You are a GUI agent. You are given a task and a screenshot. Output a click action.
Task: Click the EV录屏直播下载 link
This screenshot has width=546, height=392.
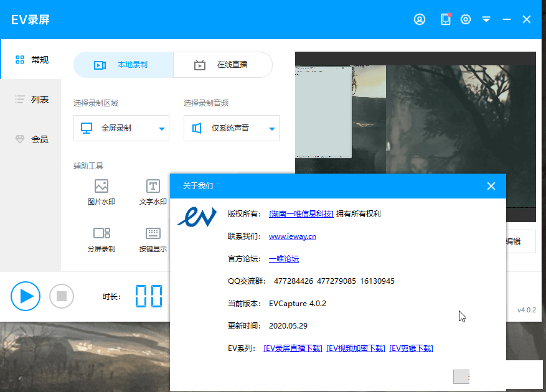(293, 348)
